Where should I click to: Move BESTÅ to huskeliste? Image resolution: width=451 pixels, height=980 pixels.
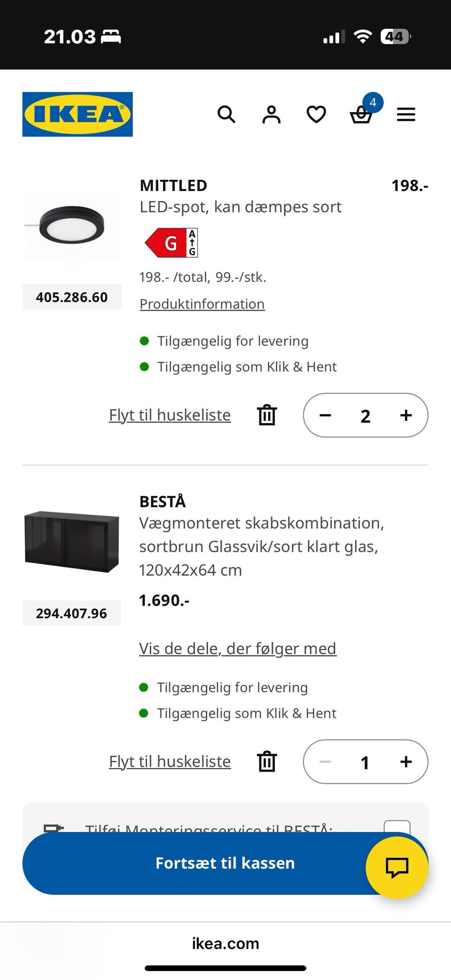[170, 762]
